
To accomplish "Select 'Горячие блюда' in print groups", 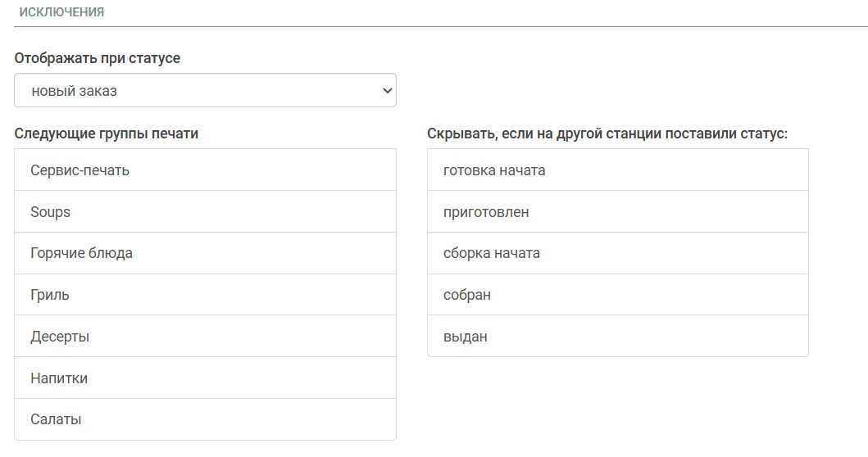I will [205, 253].
